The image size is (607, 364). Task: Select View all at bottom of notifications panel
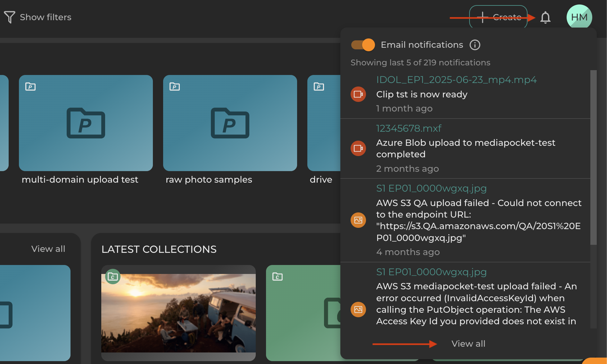pyautogui.click(x=468, y=343)
